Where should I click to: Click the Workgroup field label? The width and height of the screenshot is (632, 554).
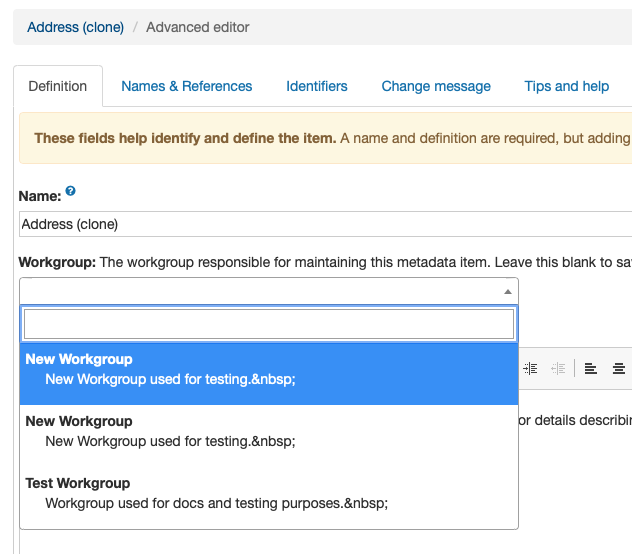pos(57,262)
